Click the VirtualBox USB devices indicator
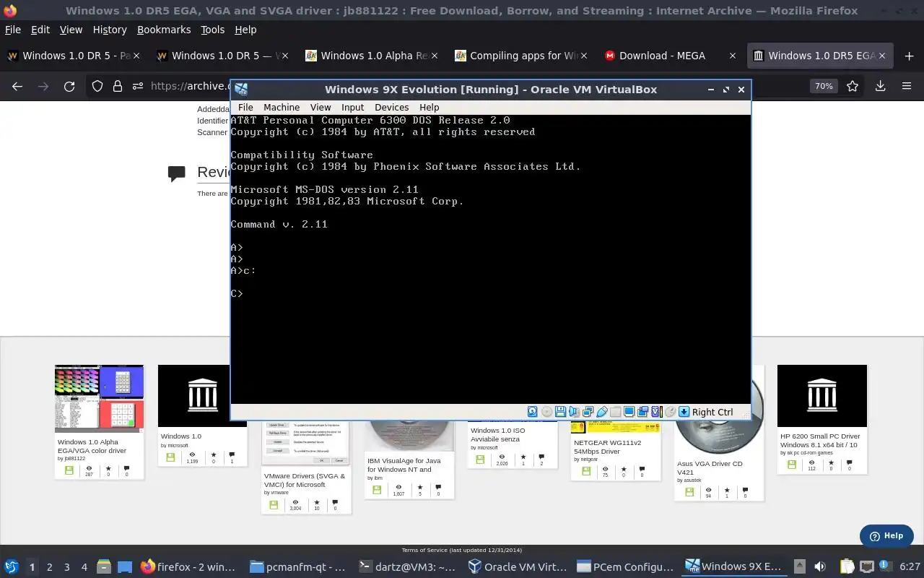Viewport: 924px width, 578px height. tap(601, 412)
